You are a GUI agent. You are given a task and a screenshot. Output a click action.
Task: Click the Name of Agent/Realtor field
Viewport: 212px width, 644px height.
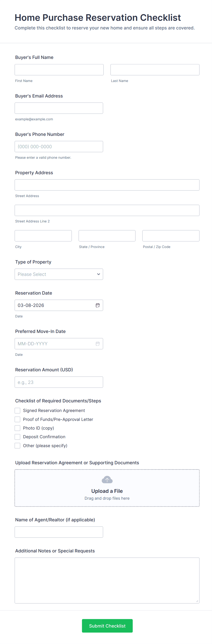[59, 532]
